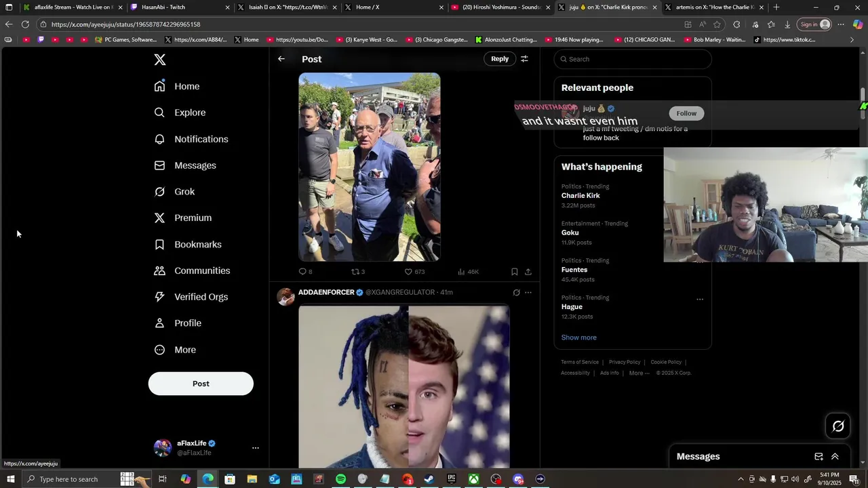Open Home in X sidebar
Viewport: 868px width, 488px height.
tap(177, 86)
